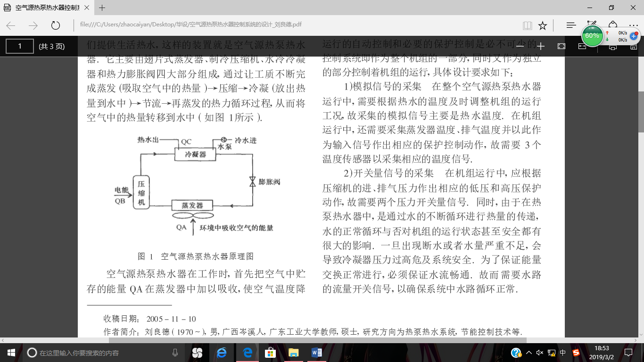Screen dimensions: 644x362
Task: Add this page to favorites star
Action: pos(543,25)
